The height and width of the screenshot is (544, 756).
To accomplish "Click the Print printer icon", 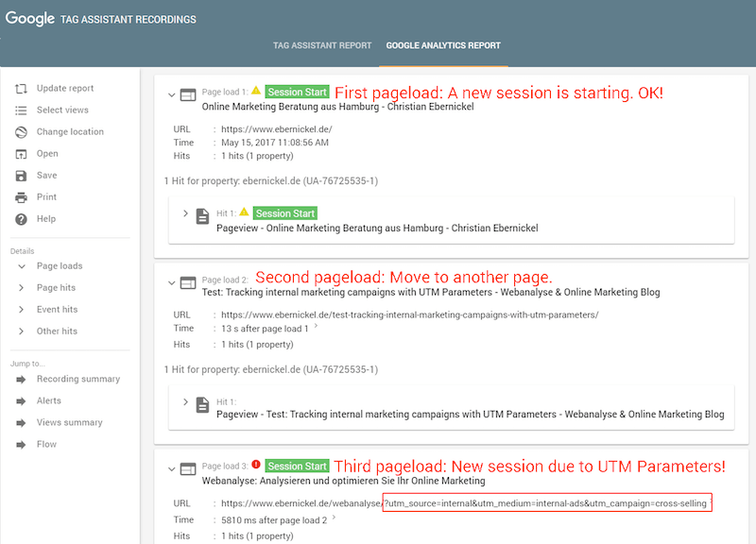I will [21, 197].
